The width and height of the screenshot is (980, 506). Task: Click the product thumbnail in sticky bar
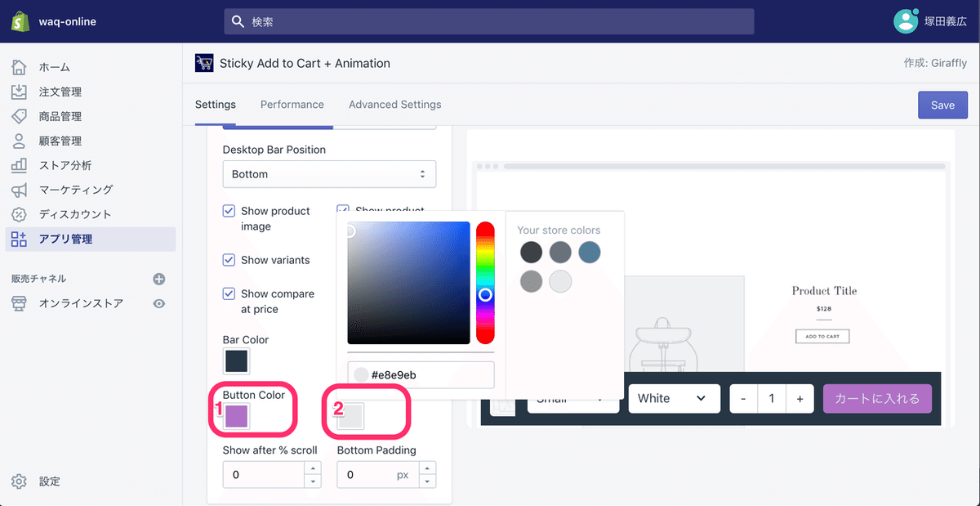[x=503, y=405]
